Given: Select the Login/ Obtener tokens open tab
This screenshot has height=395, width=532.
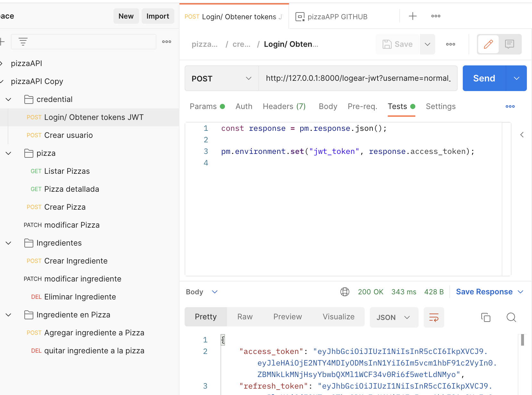Looking at the screenshot, I should click(234, 17).
